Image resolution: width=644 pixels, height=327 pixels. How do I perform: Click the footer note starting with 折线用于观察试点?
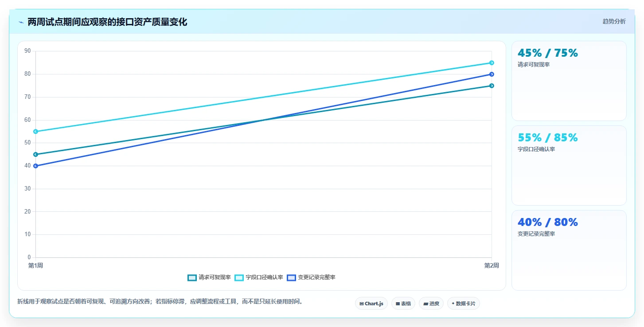pyautogui.click(x=160, y=301)
